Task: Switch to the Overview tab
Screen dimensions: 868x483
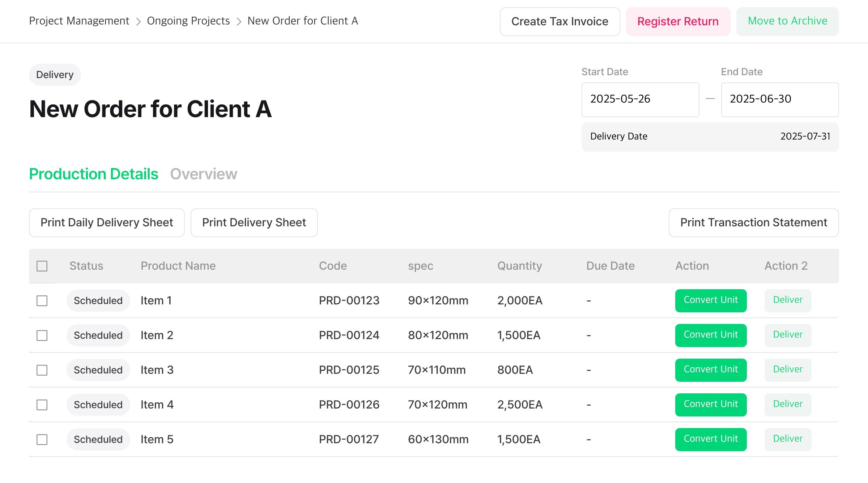Action: pos(204,174)
